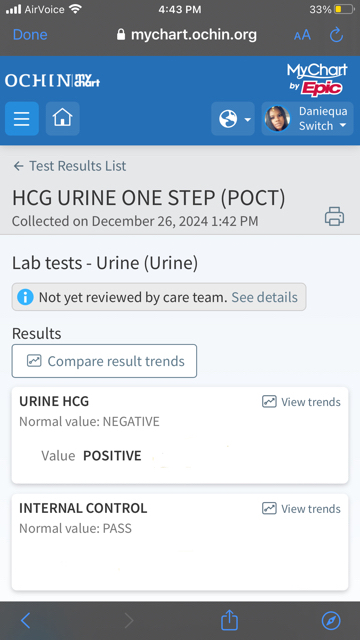Screen dimensions: 360x640
Task: Open the AA text size options
Action: (302, 35)
